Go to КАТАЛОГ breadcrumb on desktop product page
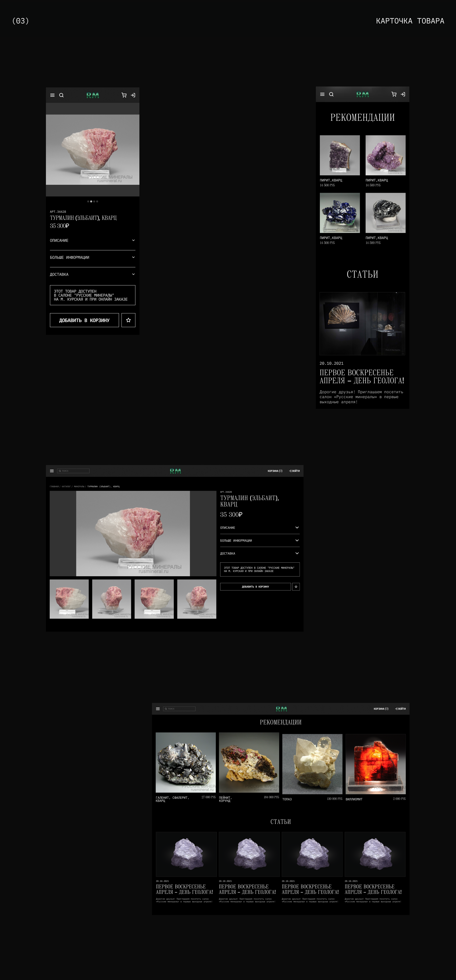Image resolution: width=456 pixels, height=980 pixels. pyautogui.click(x=66, y=487)
